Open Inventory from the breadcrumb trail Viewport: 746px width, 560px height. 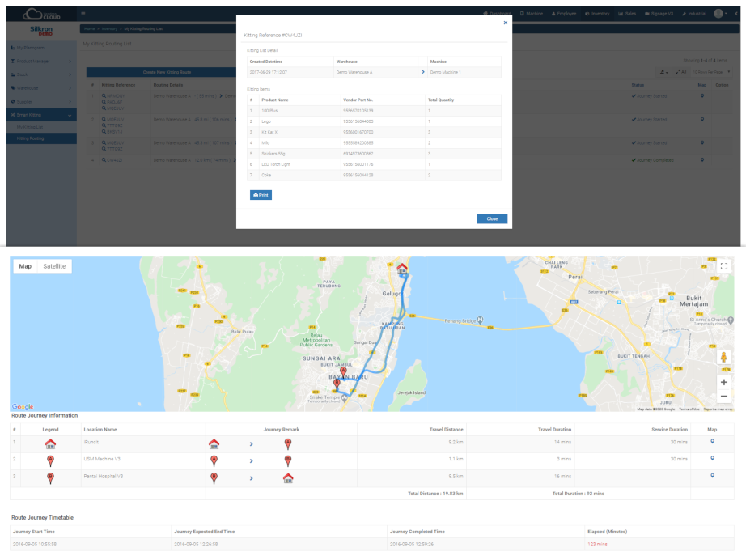pyautogui.click(x=110, y=28)
